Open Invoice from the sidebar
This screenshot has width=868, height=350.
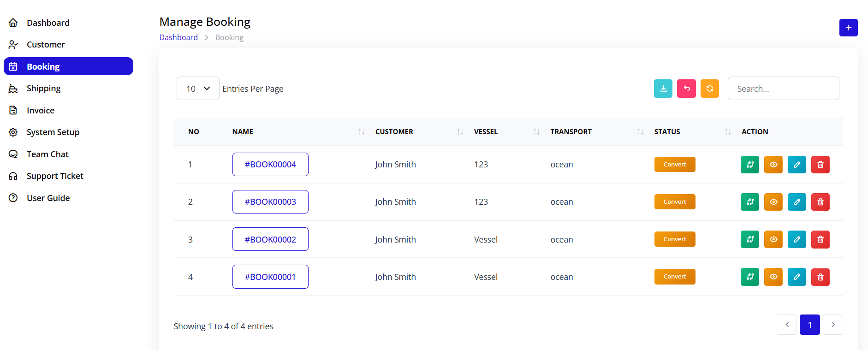(68, 110)
